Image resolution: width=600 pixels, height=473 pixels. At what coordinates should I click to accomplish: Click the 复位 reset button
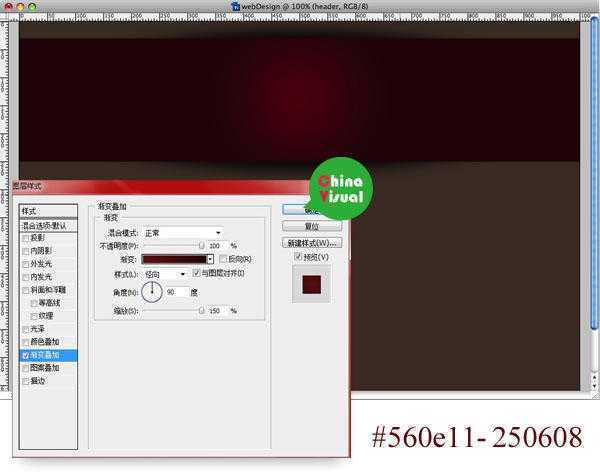click(312, 226)
